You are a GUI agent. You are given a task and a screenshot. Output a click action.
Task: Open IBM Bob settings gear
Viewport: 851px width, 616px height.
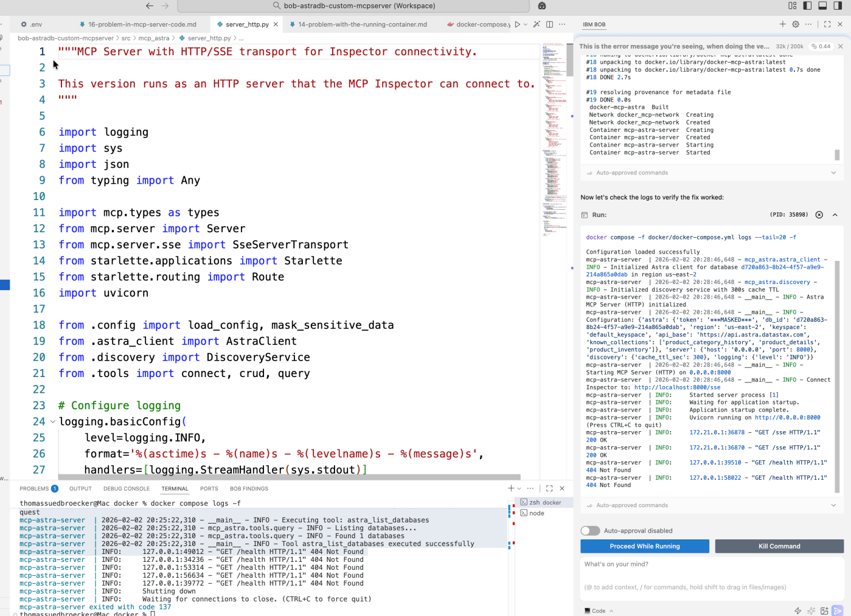796,24
